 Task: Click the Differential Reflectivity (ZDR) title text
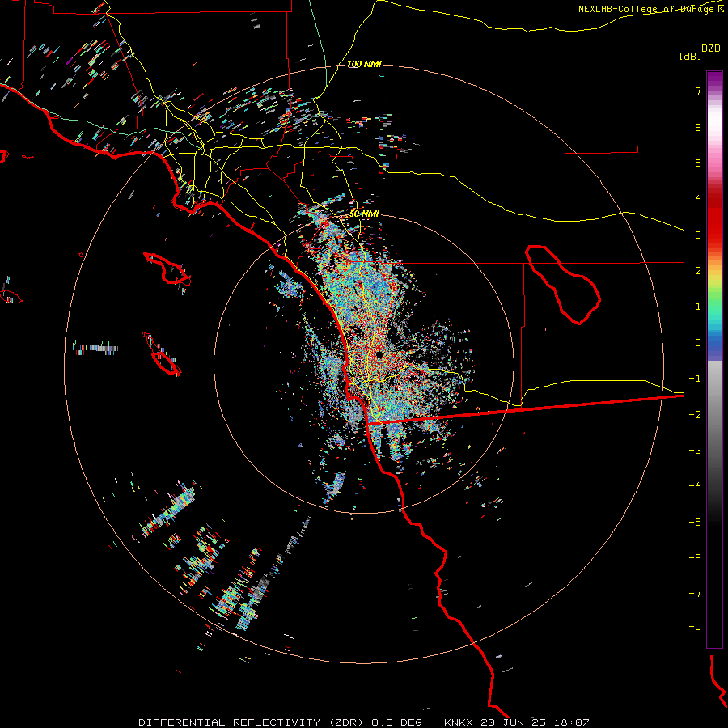252,722
